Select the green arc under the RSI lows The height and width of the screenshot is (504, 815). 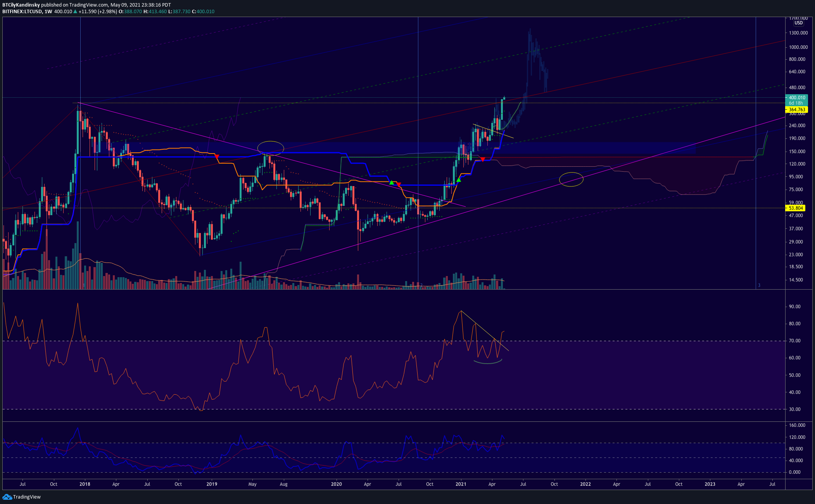click(x=488, y=362)
